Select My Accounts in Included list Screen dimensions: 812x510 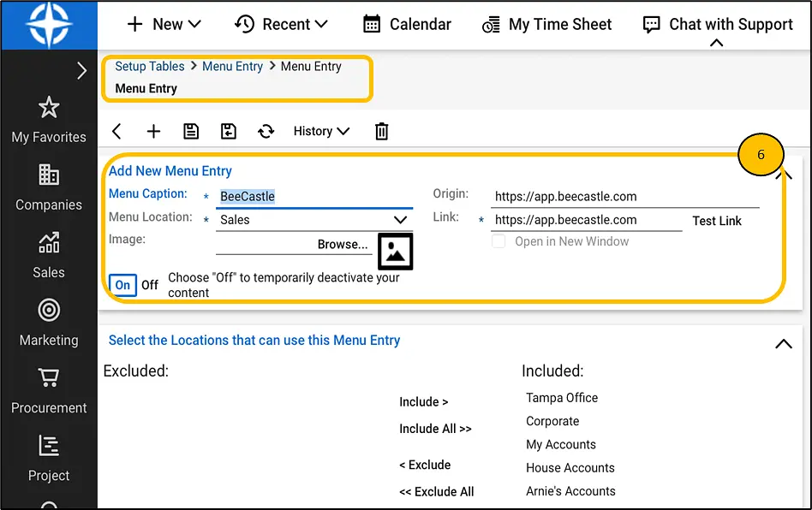[x=561, y=444]
